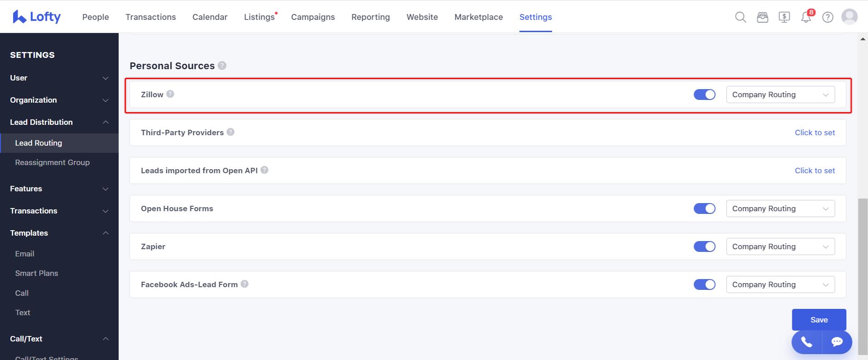
Task: Go to the Website tab
Action: point(422,17)
